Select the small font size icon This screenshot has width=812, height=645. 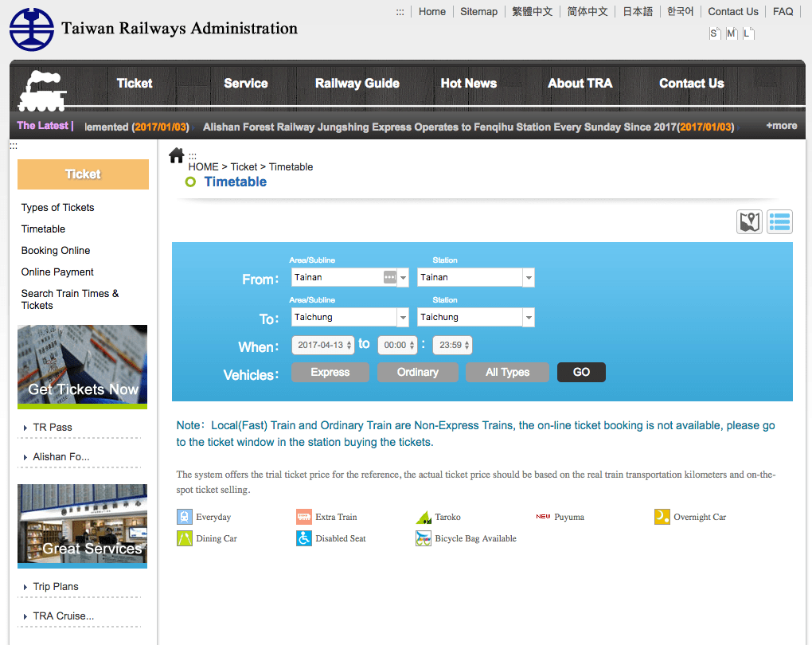click(x=715, y=33)
